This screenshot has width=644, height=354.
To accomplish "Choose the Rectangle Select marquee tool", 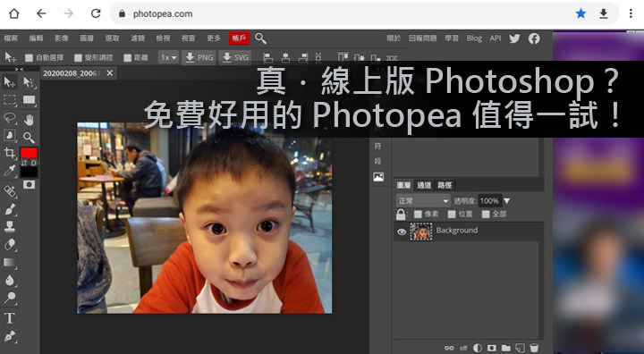I will pyautogui.click(x=10, y=100).
